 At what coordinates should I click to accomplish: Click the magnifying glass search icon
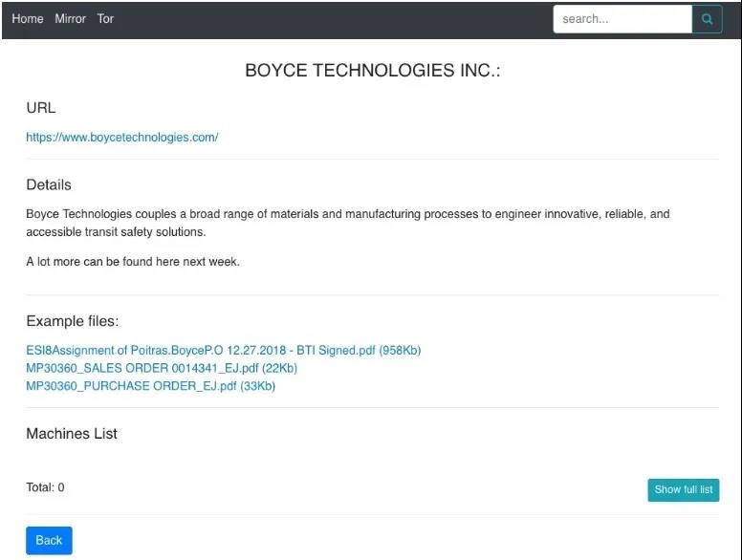tap(707, 19)
